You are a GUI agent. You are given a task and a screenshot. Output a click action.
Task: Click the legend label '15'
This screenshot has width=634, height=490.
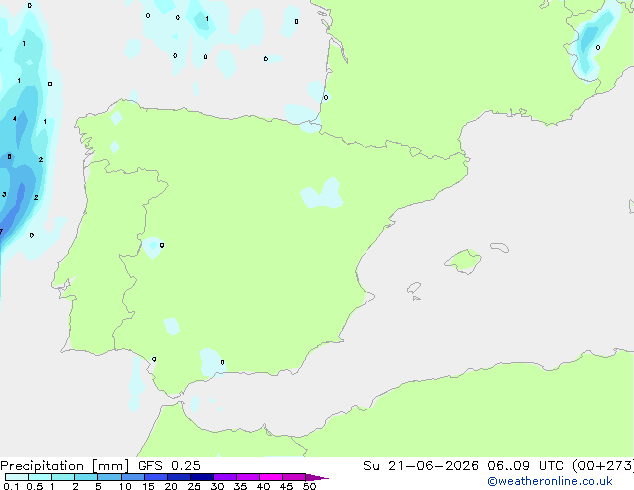point(148,486)
